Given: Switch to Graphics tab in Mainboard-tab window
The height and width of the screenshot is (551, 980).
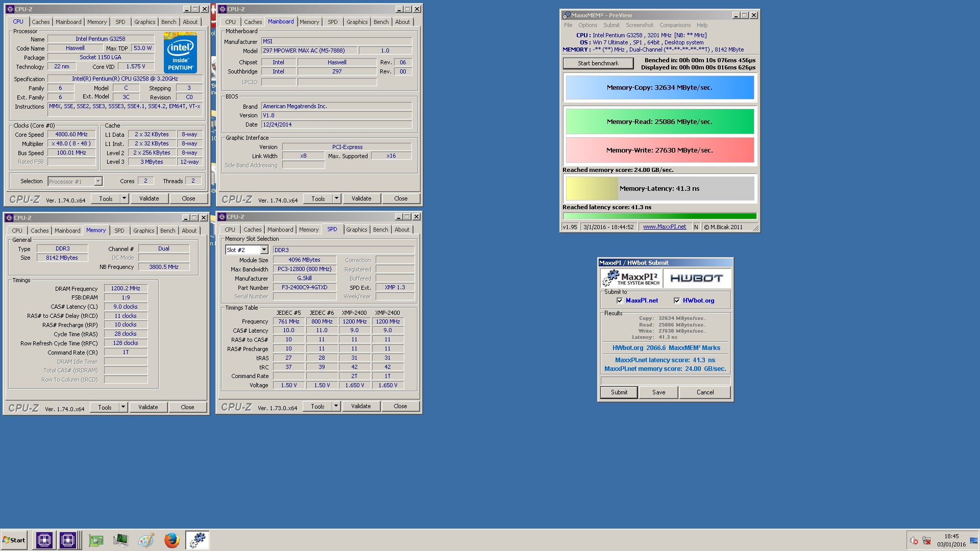Looking at the screenshot, I should (357, 22).
